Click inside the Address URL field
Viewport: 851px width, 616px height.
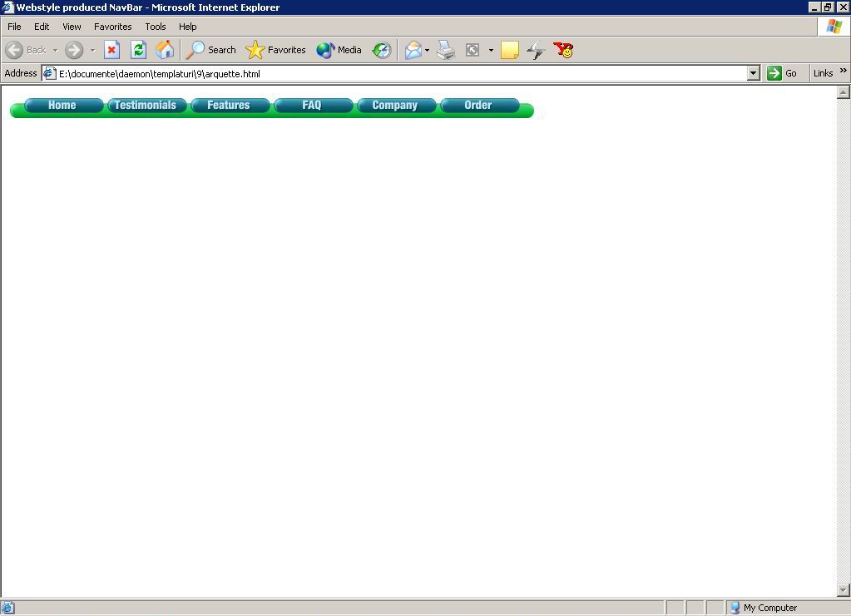tap(399, 73)
